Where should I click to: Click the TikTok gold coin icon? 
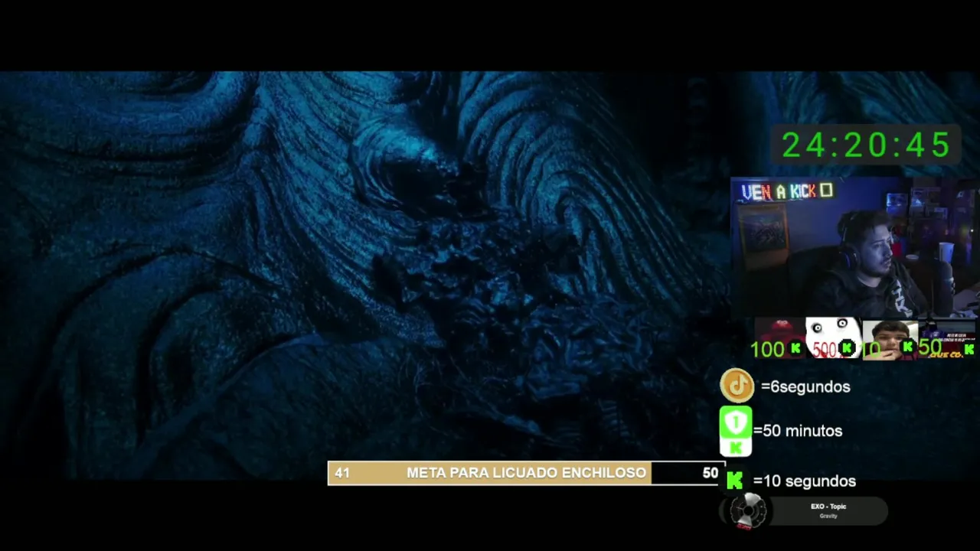click(737, 386)
